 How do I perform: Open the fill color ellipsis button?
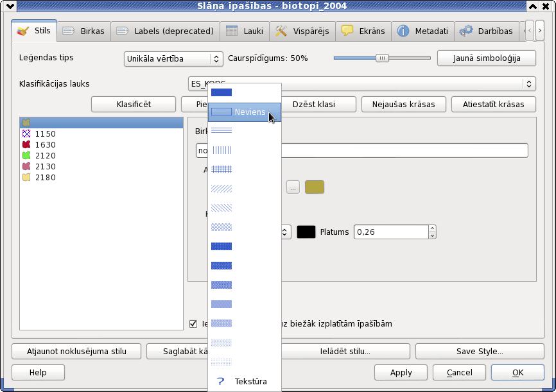[x=293, y=187]
